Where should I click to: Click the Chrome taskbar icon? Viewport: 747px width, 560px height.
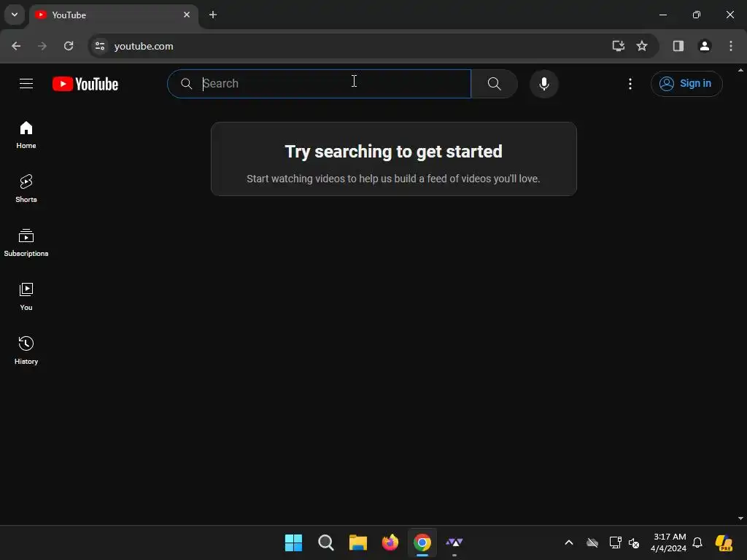422,542
